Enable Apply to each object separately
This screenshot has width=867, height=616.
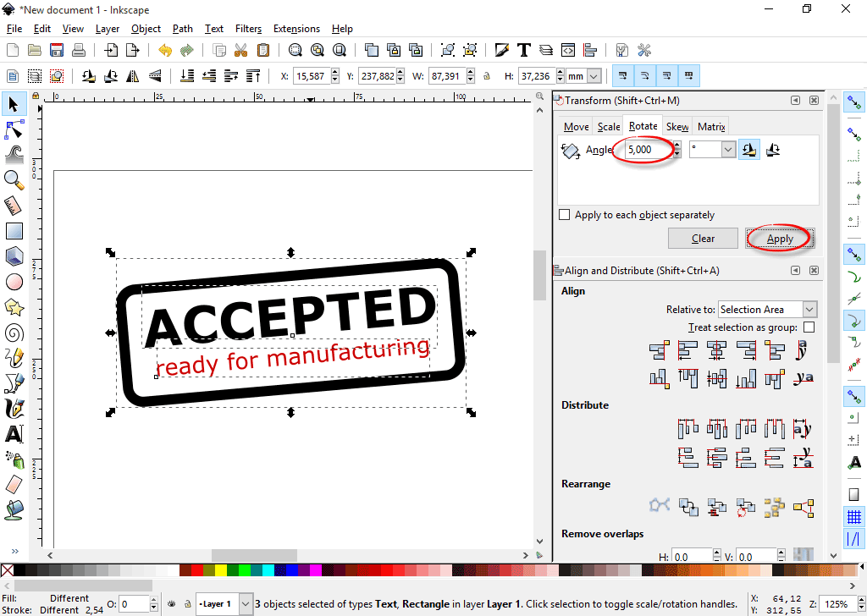click(x=565, y=214)
